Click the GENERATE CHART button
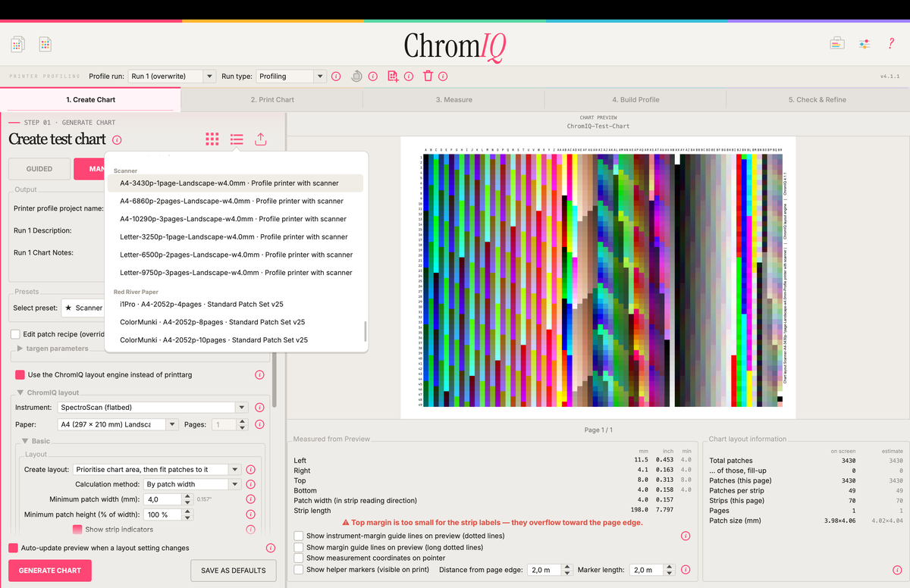This screenshot has height=588, width=910. 50,571
